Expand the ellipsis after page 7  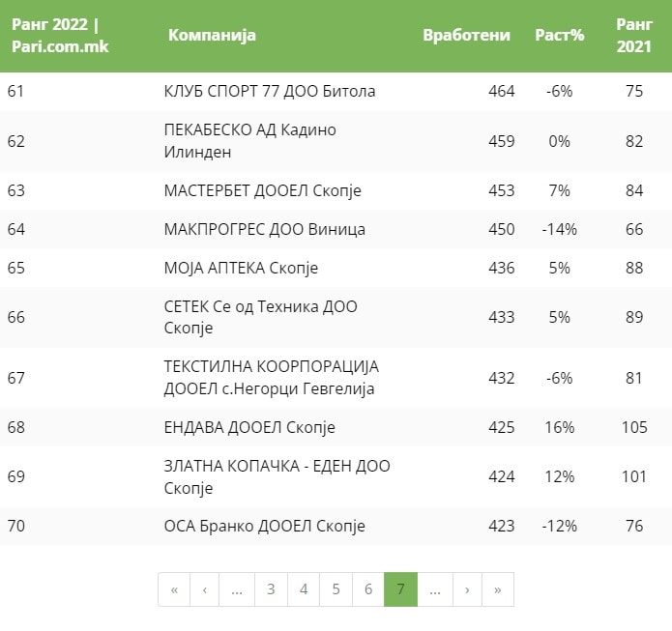434,589
